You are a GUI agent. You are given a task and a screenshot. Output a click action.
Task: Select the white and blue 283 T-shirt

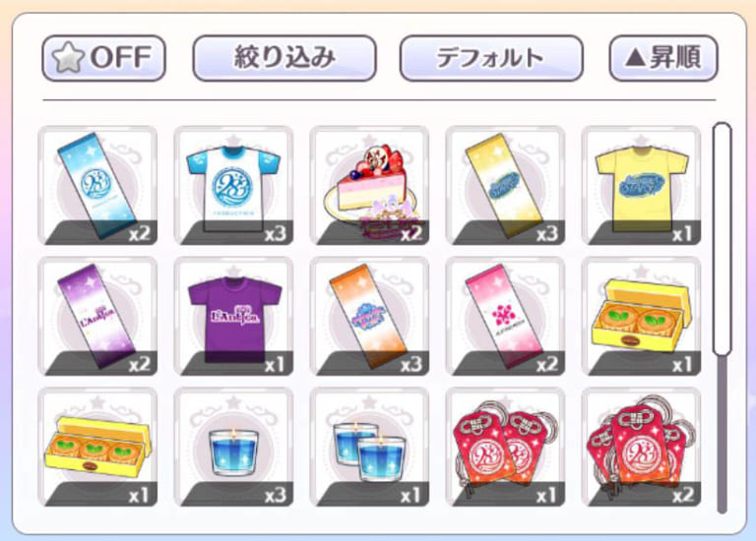click(x=234, y=186)
